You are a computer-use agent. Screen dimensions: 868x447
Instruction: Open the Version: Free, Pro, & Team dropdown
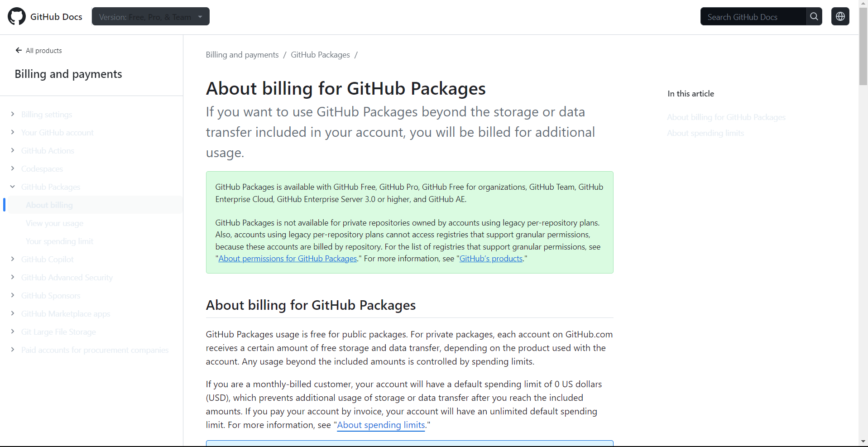point(150,16)
